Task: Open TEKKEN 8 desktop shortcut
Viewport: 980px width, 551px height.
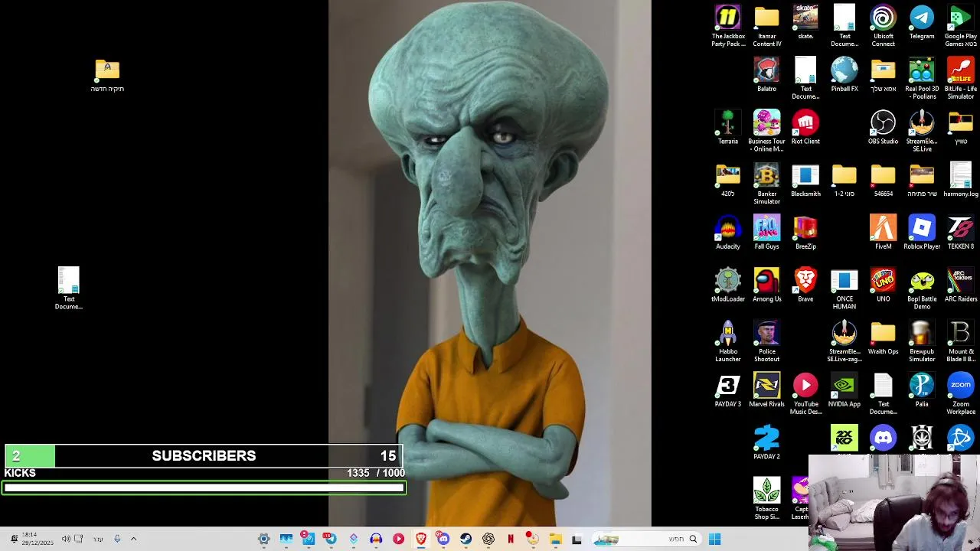Action: tap(960, 233)
